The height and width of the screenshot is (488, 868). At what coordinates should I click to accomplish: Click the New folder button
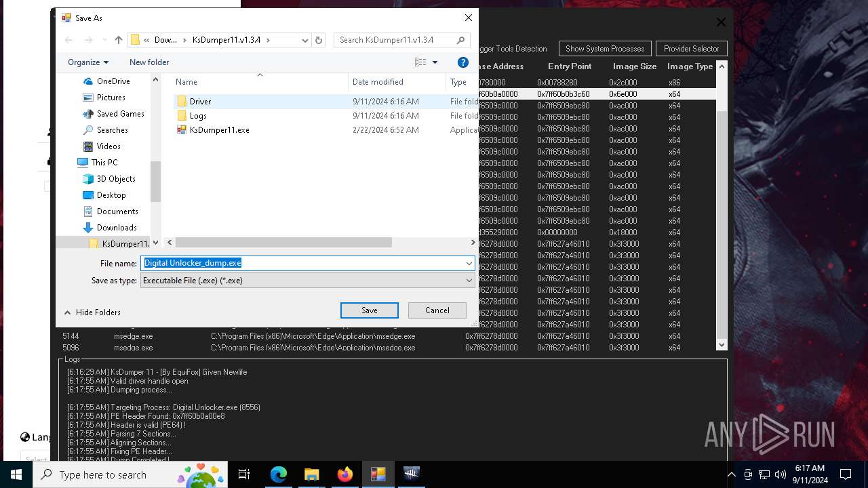coord(149,62)
